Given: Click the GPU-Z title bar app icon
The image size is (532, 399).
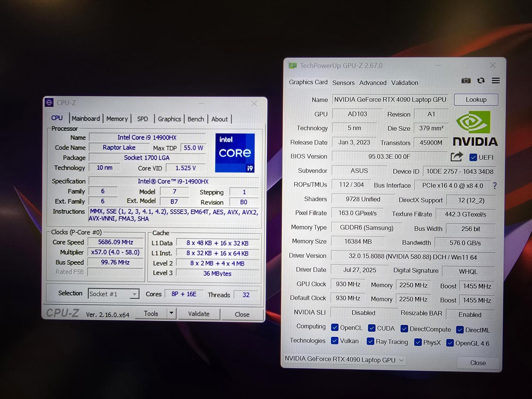Looking at the screenshot, I should [x=293, y=65].
